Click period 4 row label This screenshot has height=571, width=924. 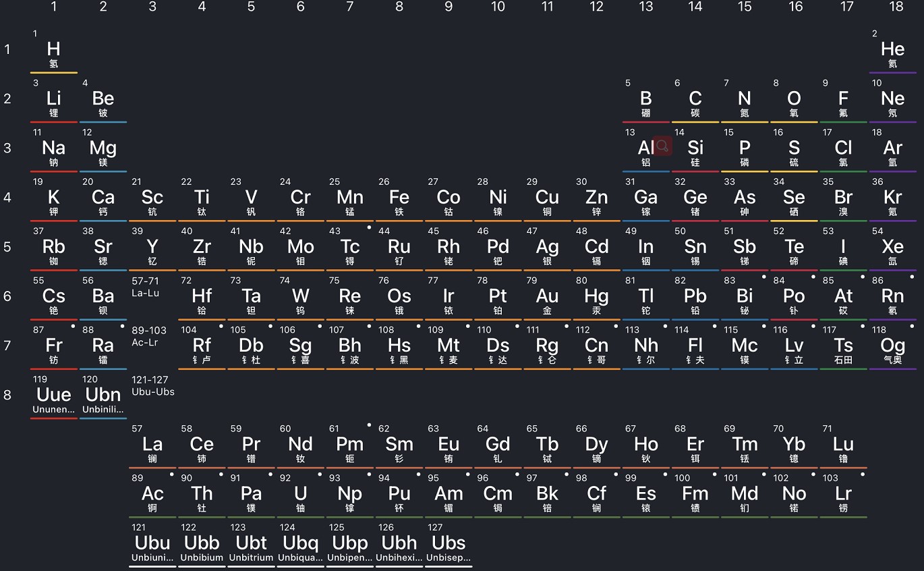(7, 198)
